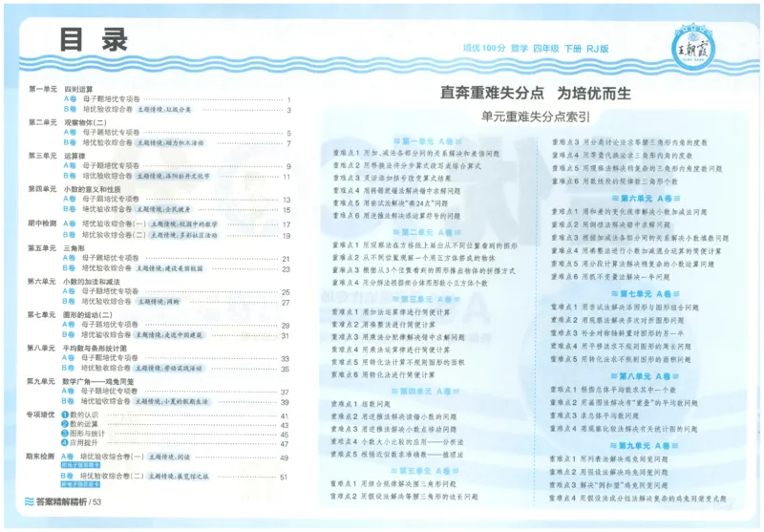Click the line 重难点4 用乘法运算律进行简便计算
The height and width of the screenshot is (532, 764).
pos(391,350)
